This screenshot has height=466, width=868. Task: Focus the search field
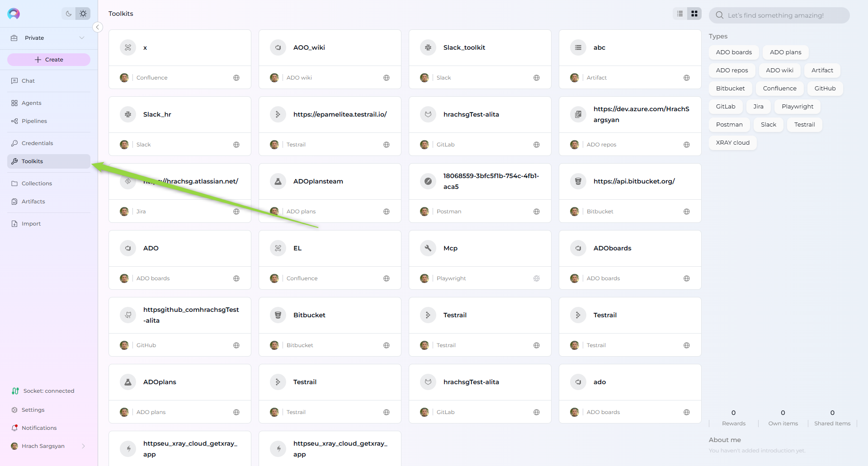tap(779, 15)
